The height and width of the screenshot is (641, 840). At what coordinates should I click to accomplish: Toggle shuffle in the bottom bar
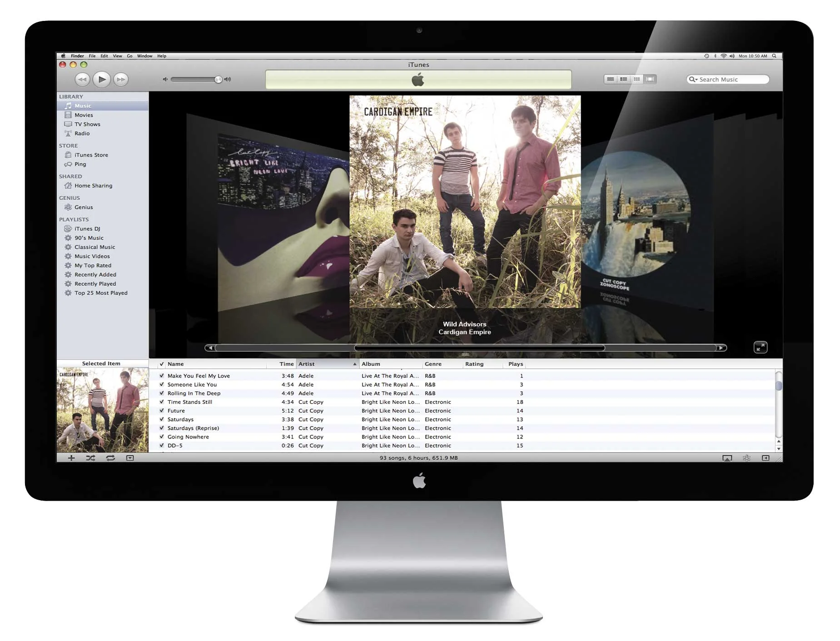(x=90, y=458)
